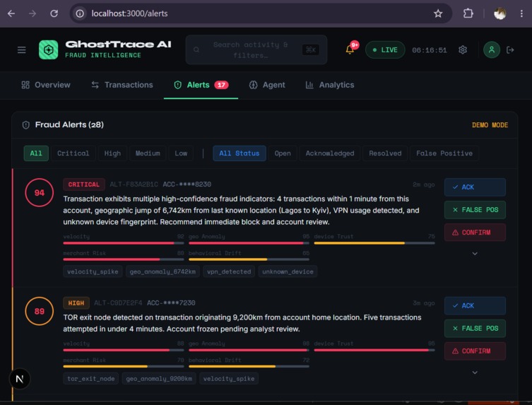Show only False Positive alerts
The height and width of the screenshot is (405, 532).
(444, 153)
